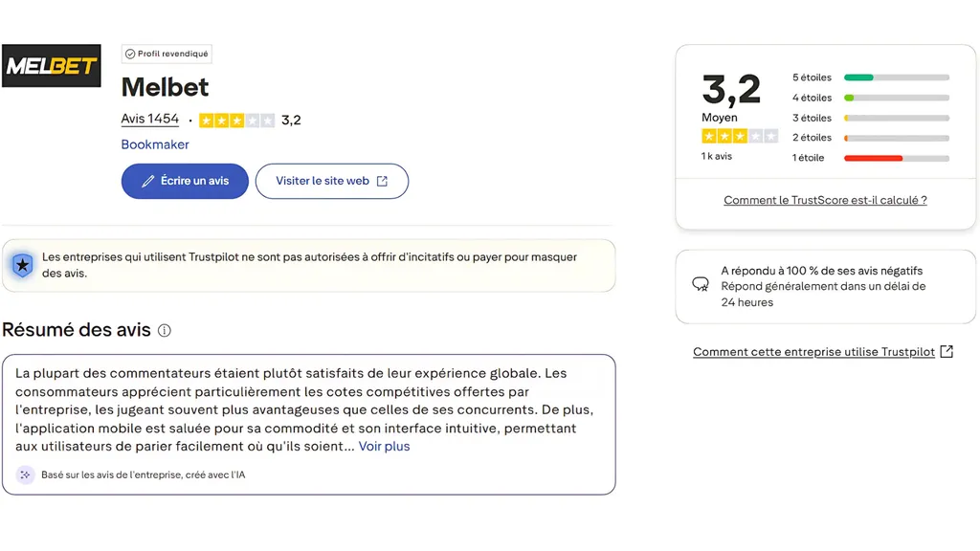Click the external link icon after Comment cette entreprise utilise Trustpilot

tap(947, 351)
